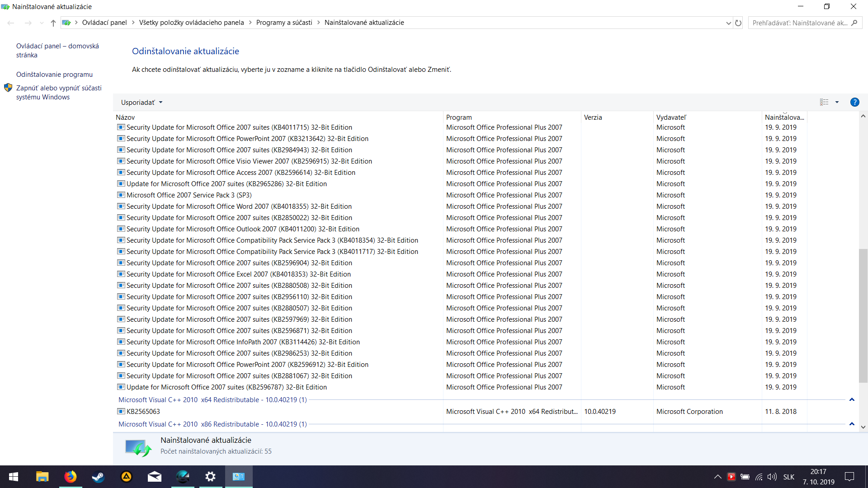This screenshot has width=868, height=488.
Task: Expand the address bar history dropdown
Action: tap(728, 23)
